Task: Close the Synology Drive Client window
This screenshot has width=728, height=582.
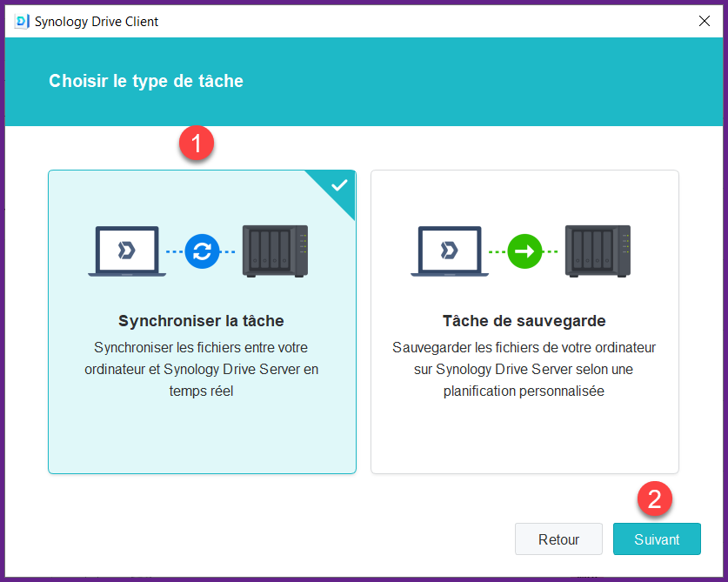Action: (x=705, y=21)
